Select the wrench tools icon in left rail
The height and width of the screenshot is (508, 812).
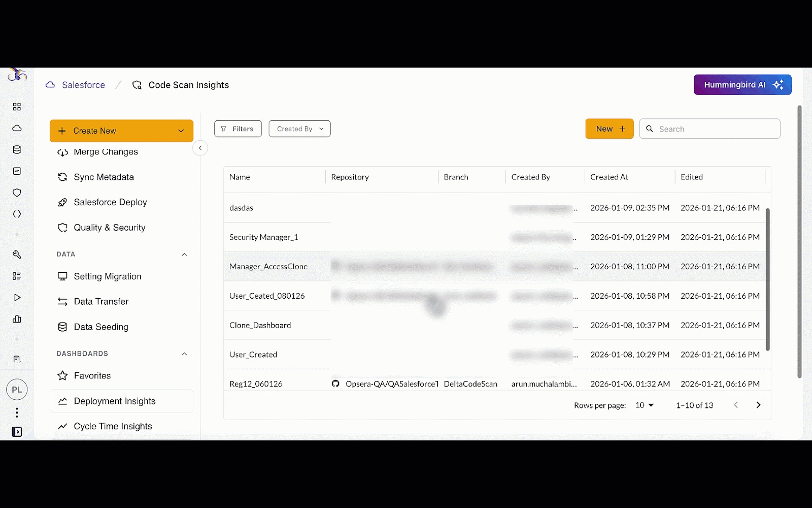17,255
